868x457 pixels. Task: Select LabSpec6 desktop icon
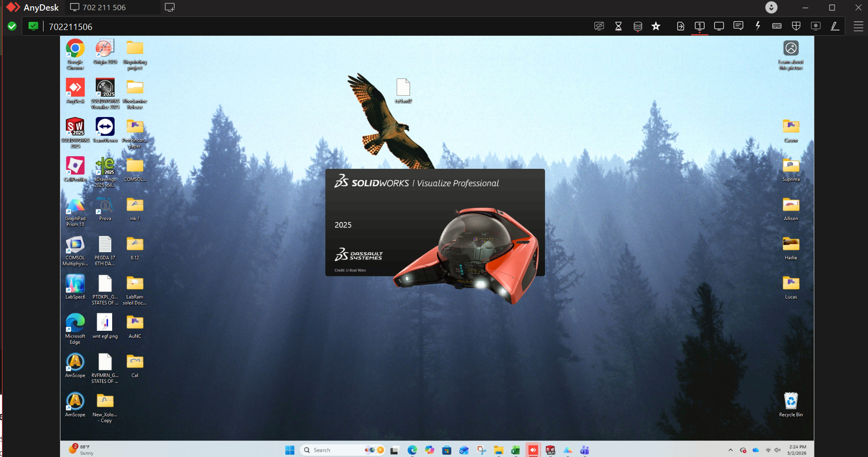point(75,287)
